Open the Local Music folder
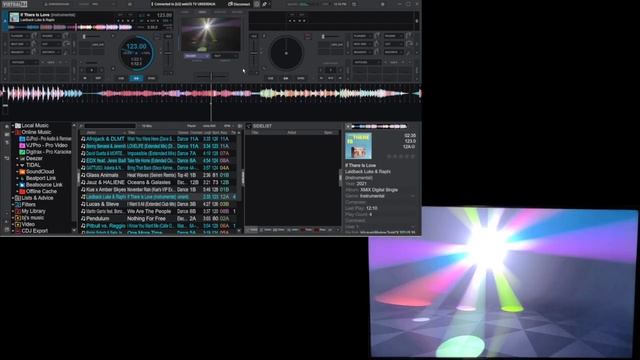 (x=35, y=125)
